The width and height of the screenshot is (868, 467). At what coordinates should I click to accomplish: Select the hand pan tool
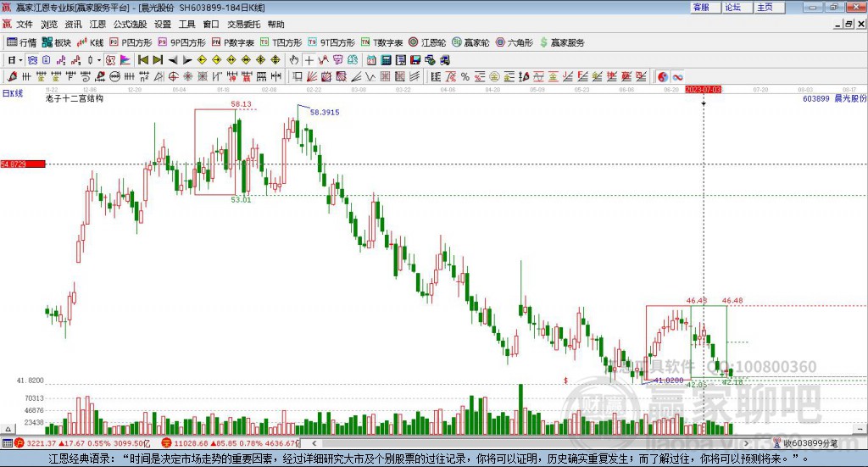coord(294,60)
